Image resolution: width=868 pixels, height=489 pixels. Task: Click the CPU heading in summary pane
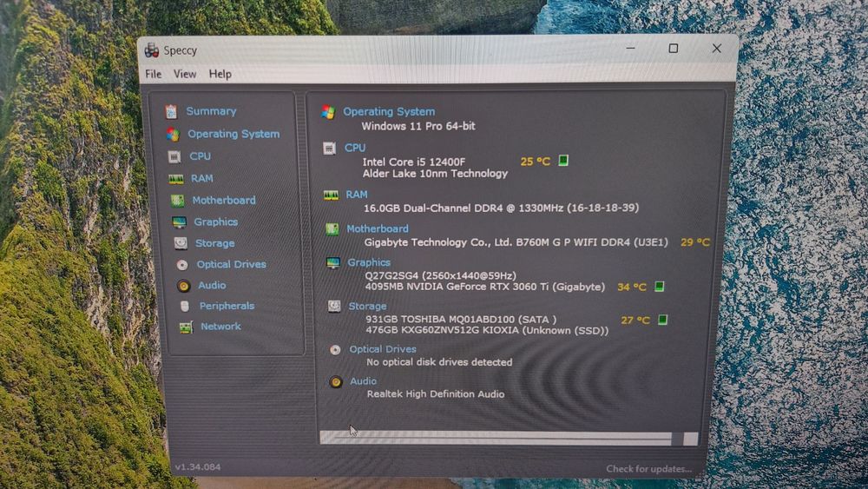click(x=355, y=148)
